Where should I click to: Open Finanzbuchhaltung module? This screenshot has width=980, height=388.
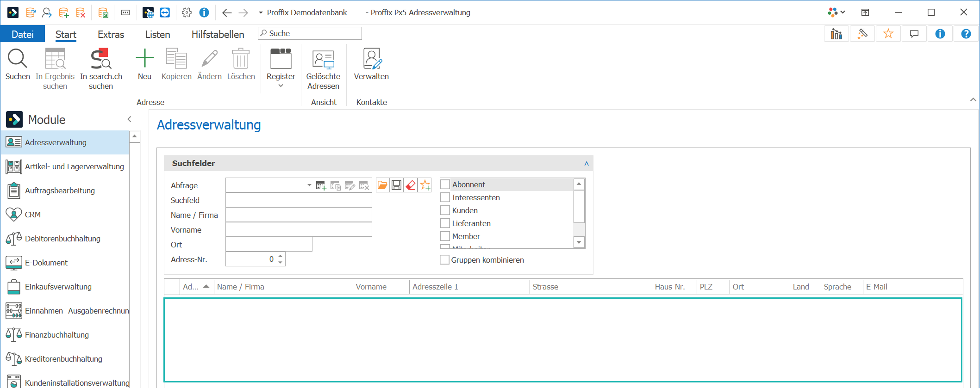65,335
